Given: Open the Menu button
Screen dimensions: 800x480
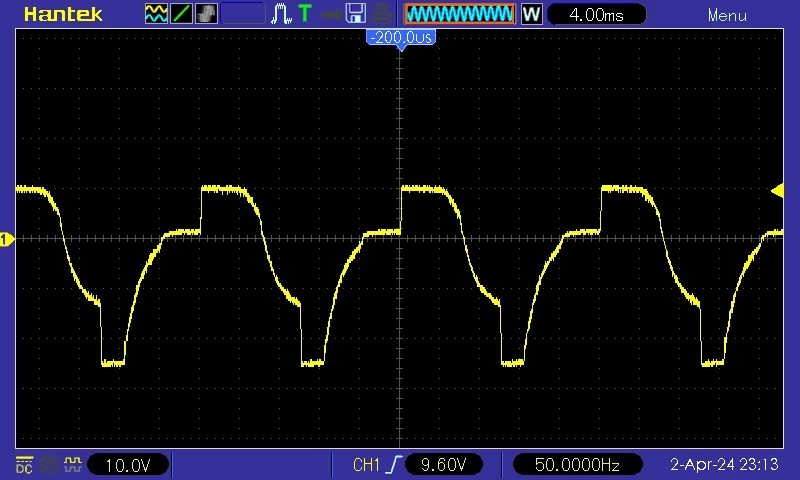Looking at the screenshot, I should [727, 15].
